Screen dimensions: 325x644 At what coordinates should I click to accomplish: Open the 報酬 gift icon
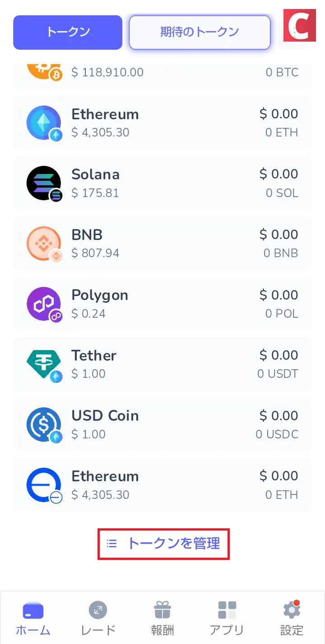pyautogui.click(x=162, y=610)
